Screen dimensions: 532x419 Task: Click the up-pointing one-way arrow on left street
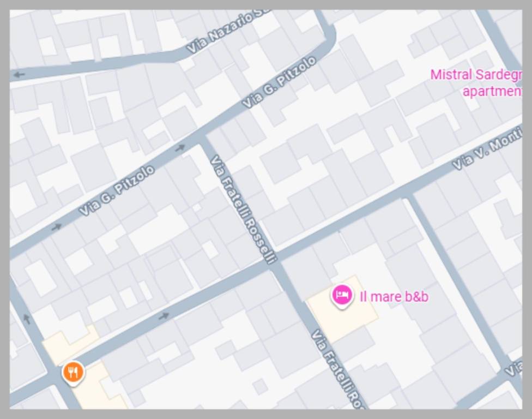coord(27,319)
